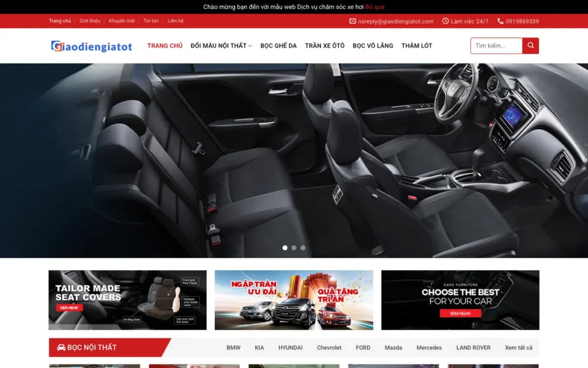Click the Bọc nội thất section heading

92,347
